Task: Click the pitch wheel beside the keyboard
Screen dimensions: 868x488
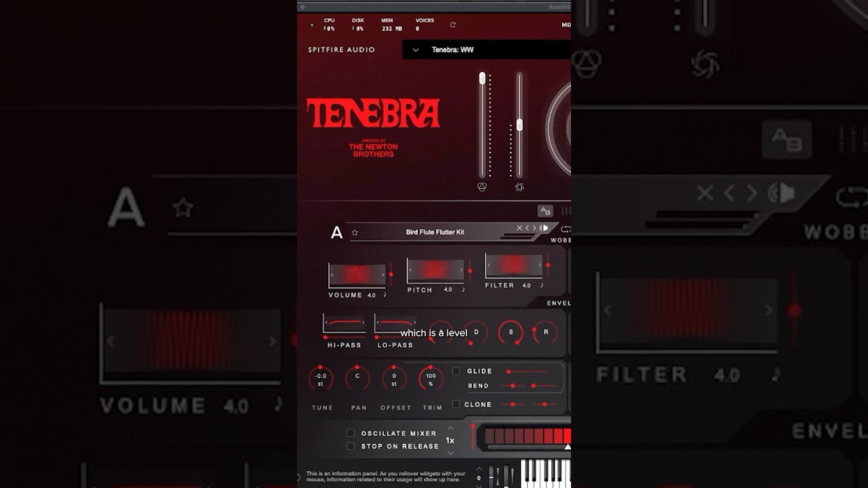Action: (x=492, y=475)
